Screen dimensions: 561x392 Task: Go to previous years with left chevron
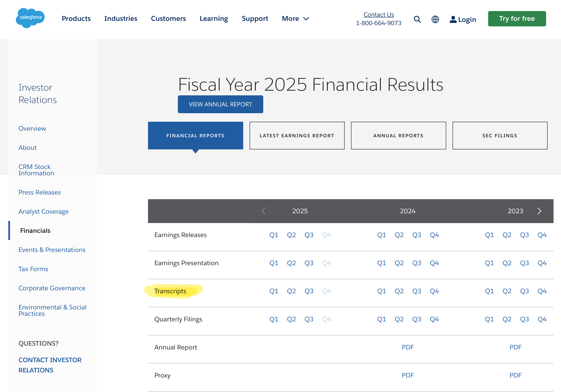click(263, 211)
